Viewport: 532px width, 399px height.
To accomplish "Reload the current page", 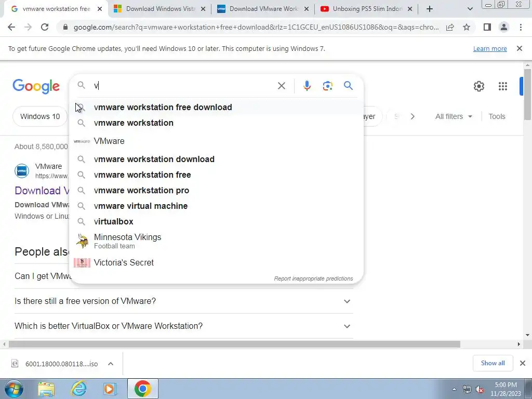I will (x=45, y=27).
